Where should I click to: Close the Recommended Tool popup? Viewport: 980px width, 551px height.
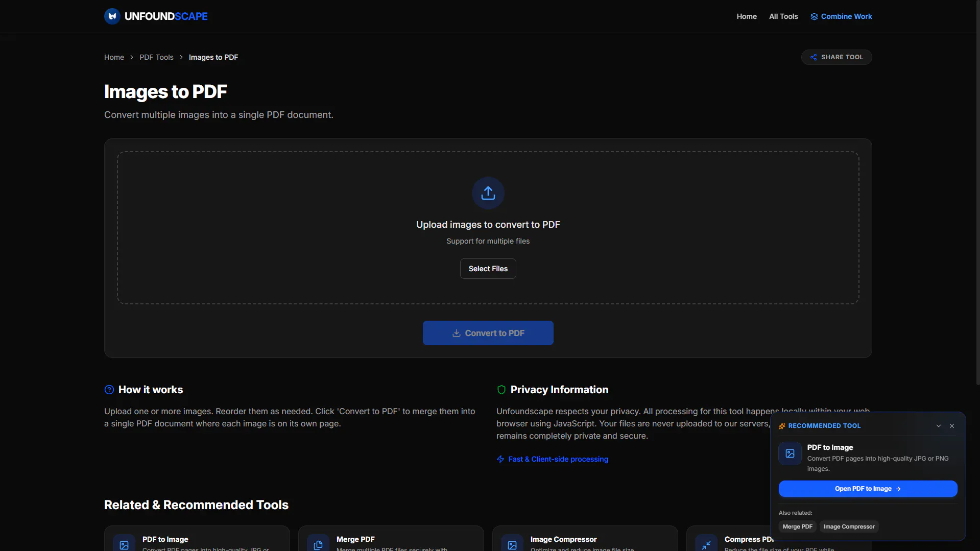coord(952,426)
